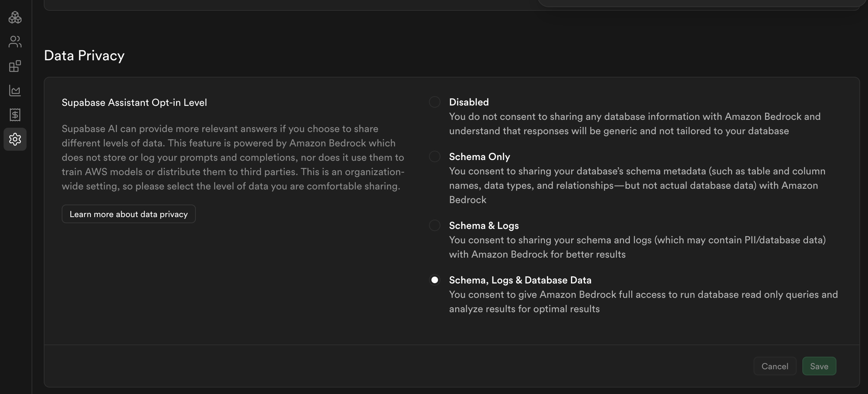Save the opt-in level setting
The image size is (868, 394).
click(x=819, y=366)
